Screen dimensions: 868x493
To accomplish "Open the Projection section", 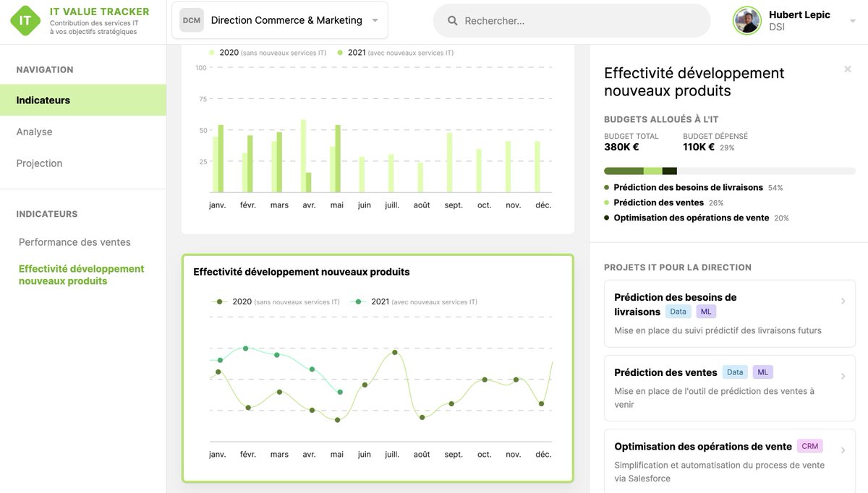I will click(38, 163).
